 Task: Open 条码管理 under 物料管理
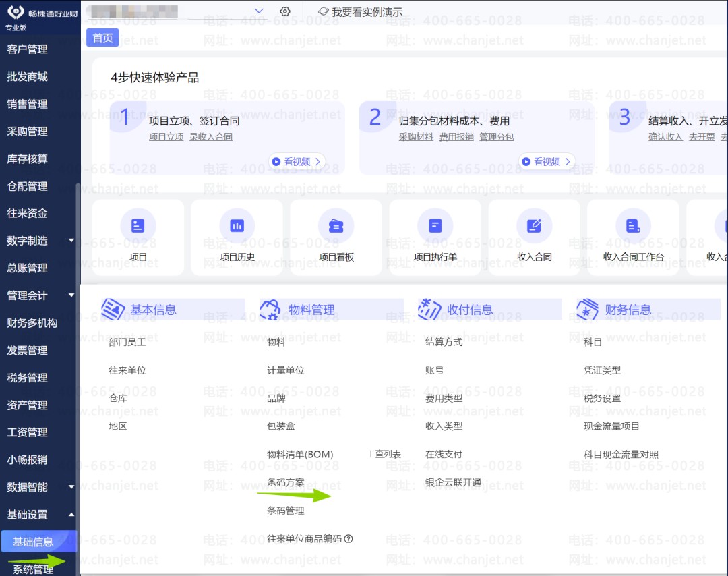click(x=286, y=511)
